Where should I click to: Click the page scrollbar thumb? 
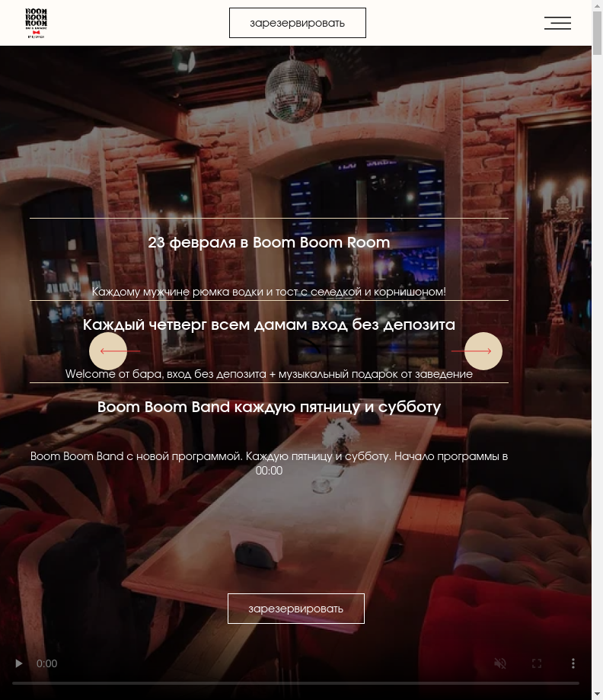pos(597,33)
